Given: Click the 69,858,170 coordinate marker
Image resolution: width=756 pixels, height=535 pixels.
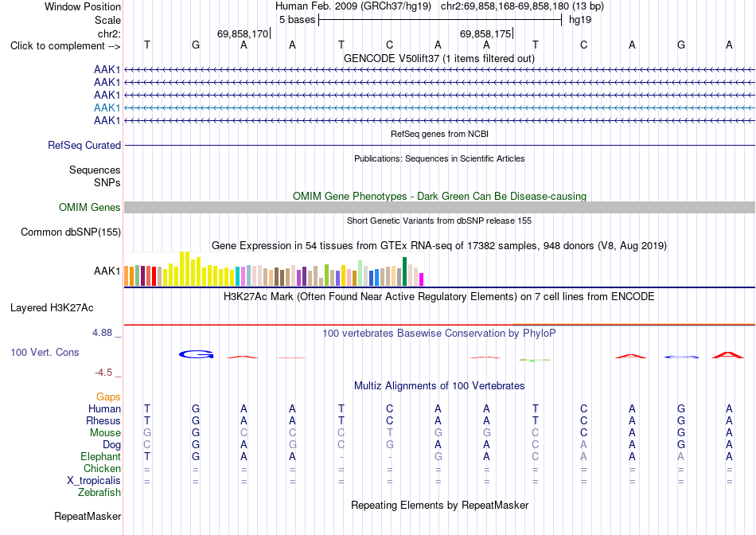Looking at the screenshot, I should 243,33.
